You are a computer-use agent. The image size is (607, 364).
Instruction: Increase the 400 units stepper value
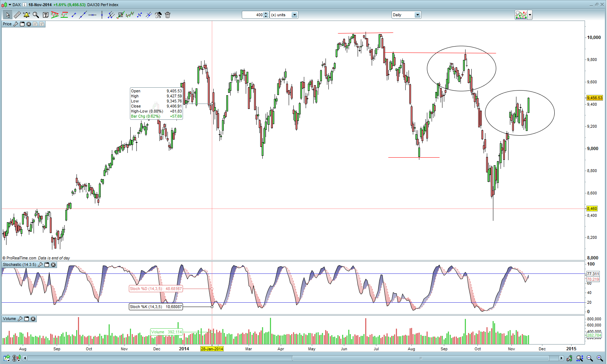click(x=266, y=13)
